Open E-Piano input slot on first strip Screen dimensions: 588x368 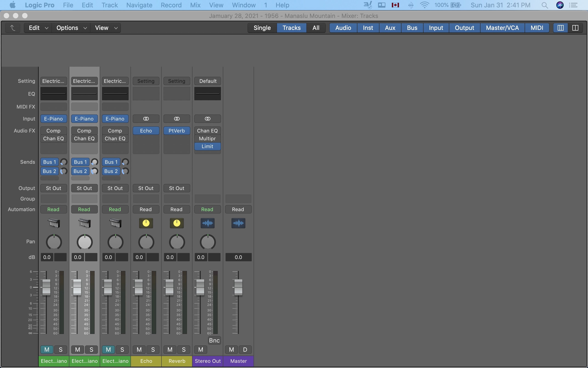tap(54, 119)
